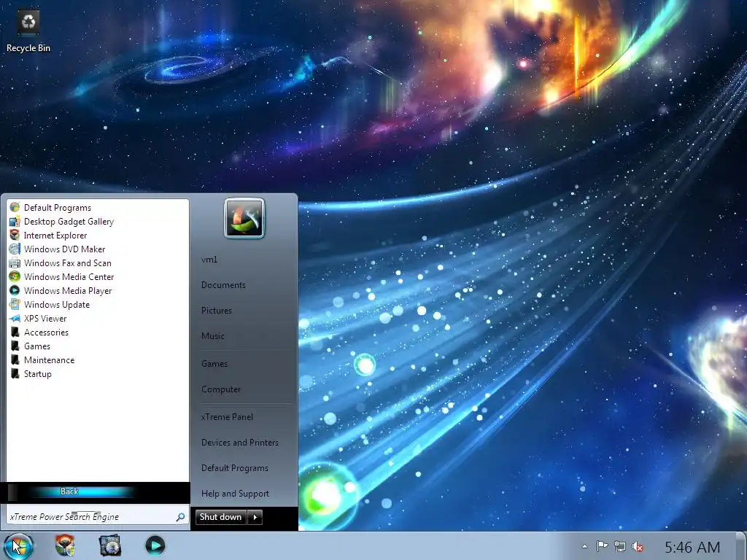
Task: Open Devices and Printers
Action: coord(239,443)
